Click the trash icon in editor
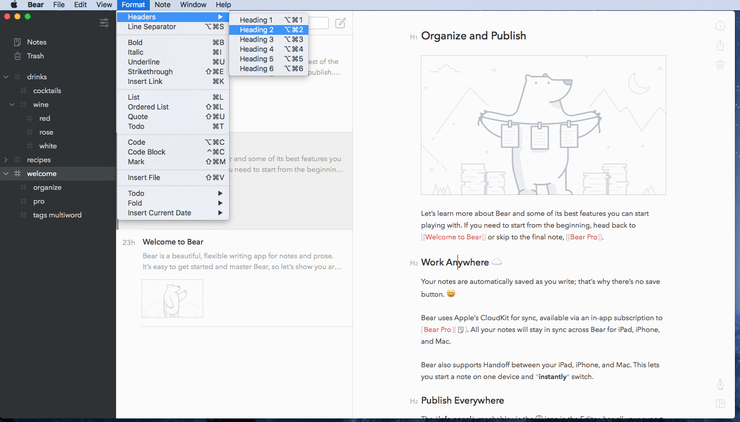This screenshot has width=740, height=422. point(720,65)
